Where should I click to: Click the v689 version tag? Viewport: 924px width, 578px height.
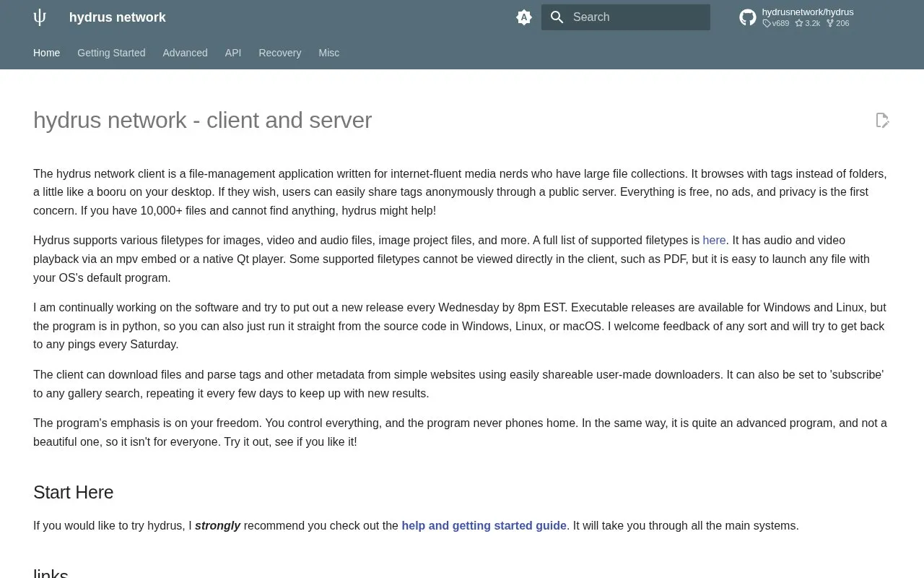point(776,23)
